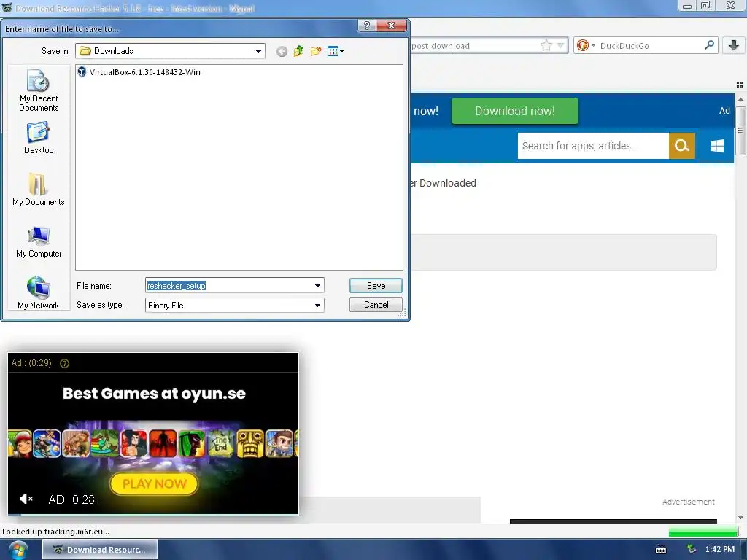Bookmark page with star icon
Screen dimensions: 747x560
click(546, 46)
